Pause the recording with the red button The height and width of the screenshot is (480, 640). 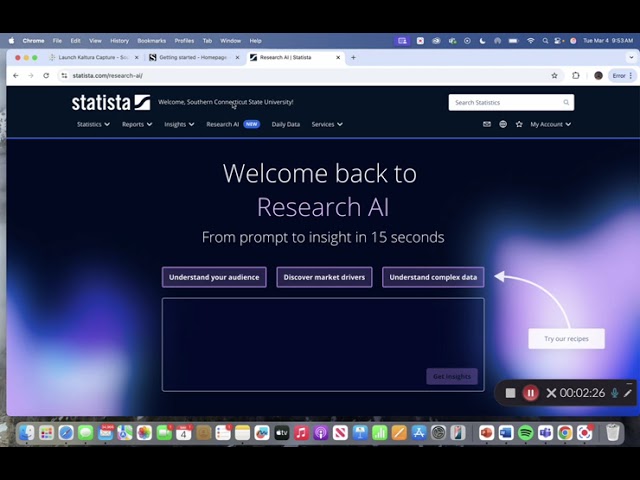click(531, 393)
